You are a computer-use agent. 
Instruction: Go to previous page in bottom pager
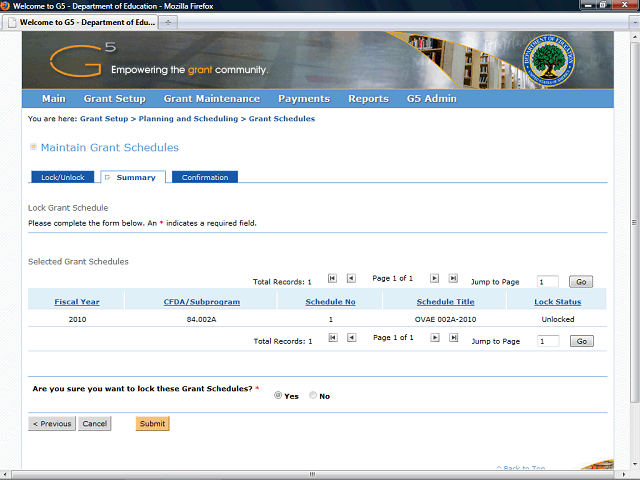(351, 338)
